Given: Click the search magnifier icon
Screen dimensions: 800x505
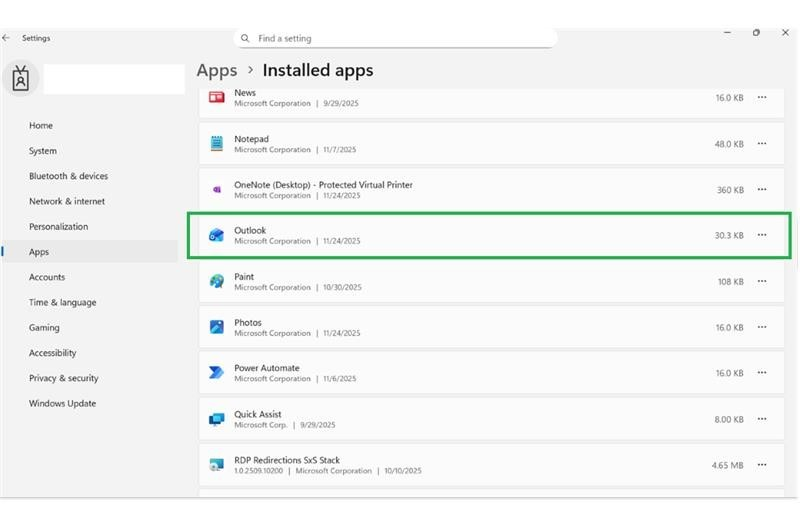Looking at the screenshot, I should click(x=245, y=38).
